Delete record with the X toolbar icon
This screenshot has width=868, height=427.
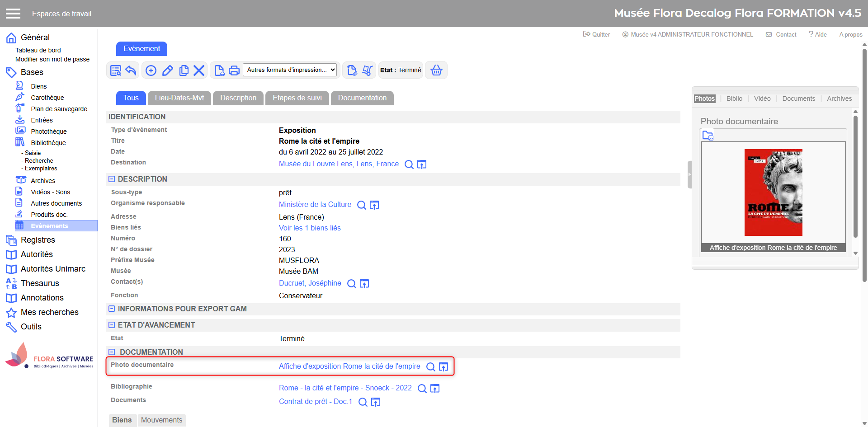click(199, 70)
